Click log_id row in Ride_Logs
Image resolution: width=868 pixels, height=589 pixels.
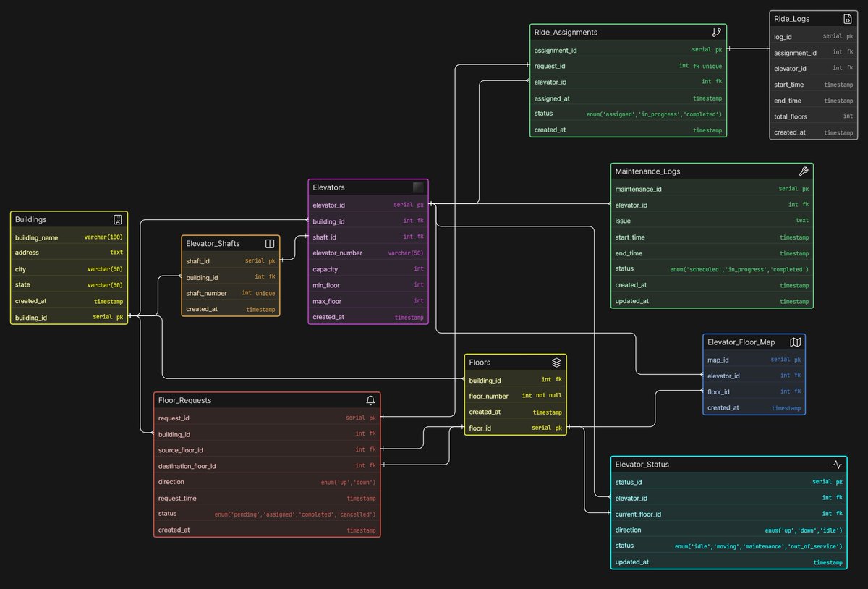point(813,36)
